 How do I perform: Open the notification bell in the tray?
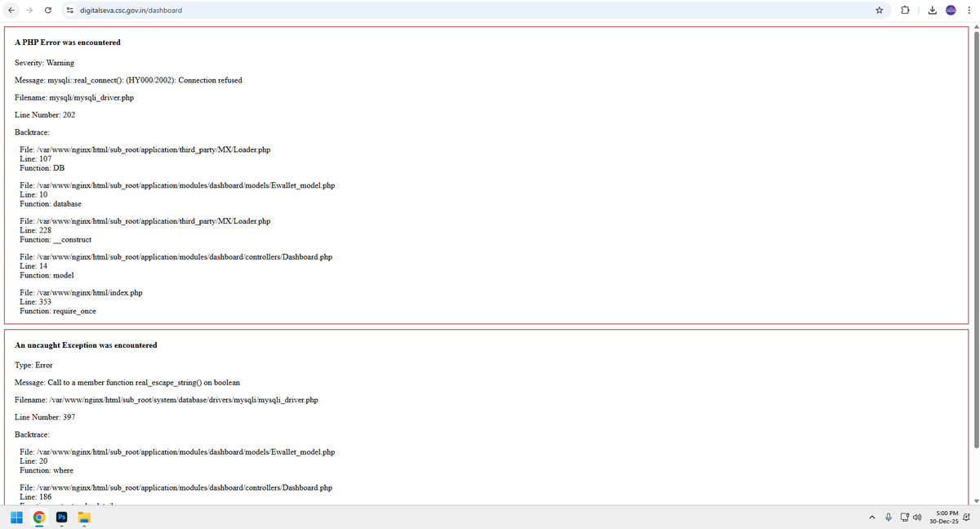pyautogui.click(x=968, y=518)
